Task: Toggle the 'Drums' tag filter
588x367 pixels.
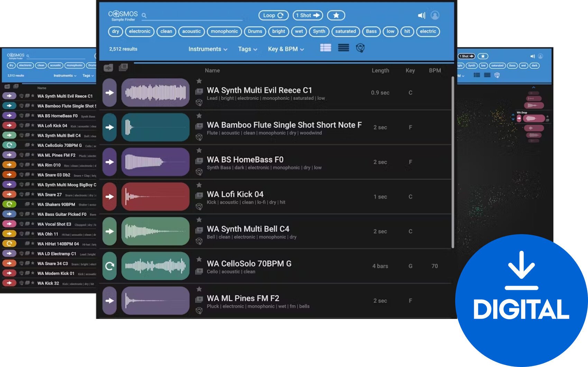Action: pos(255,31)
